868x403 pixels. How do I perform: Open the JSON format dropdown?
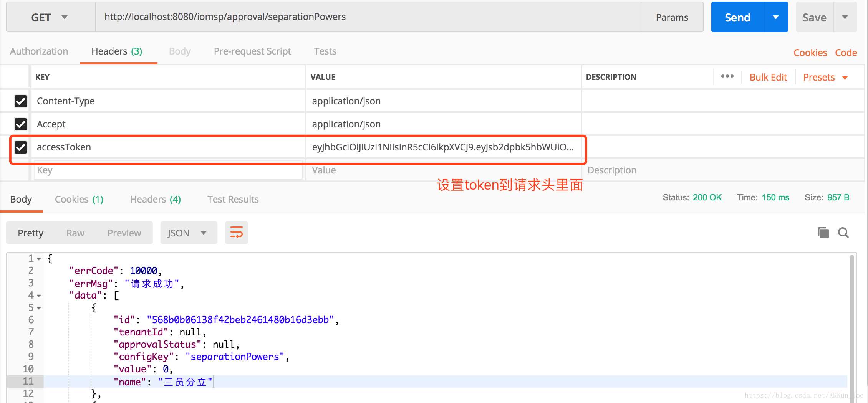(x=189, y=233)
